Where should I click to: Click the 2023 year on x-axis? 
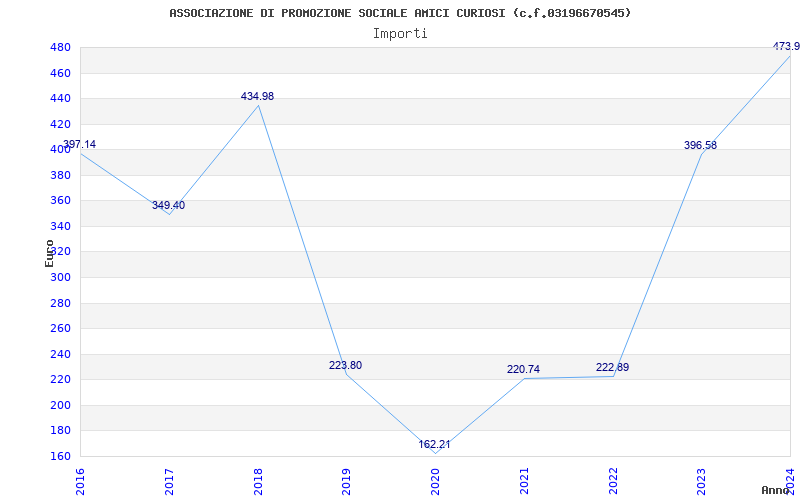tap(702, 482)
